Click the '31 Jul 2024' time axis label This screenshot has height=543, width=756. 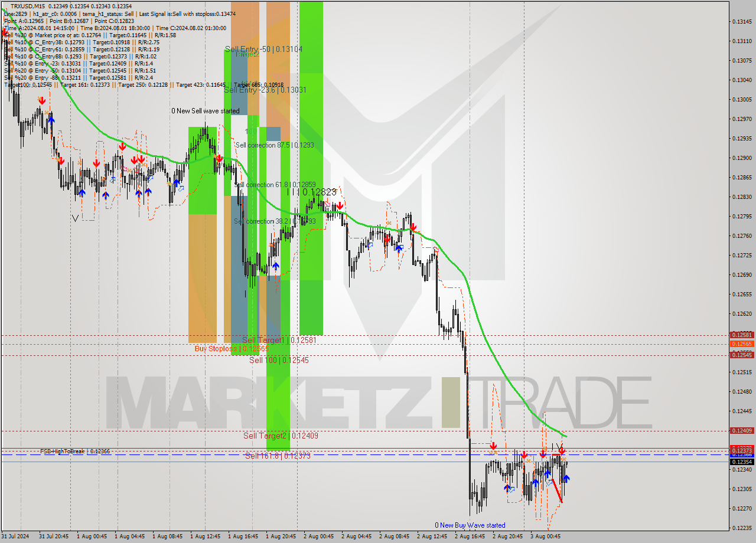click(15, 537)
